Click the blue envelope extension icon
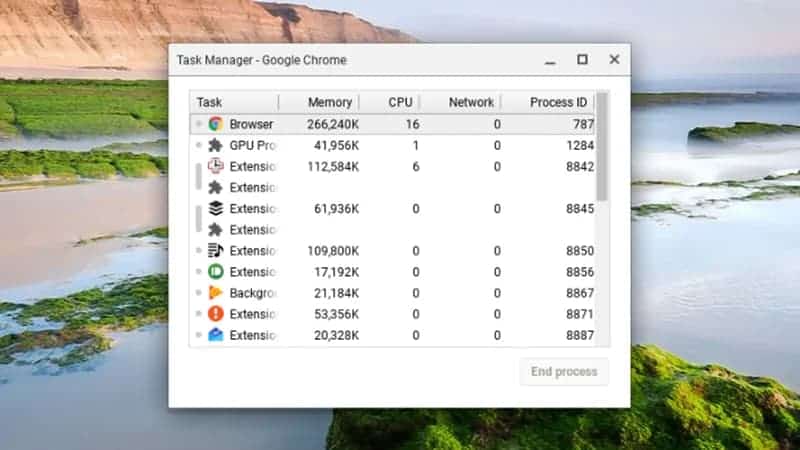 (x=215, y=335)
